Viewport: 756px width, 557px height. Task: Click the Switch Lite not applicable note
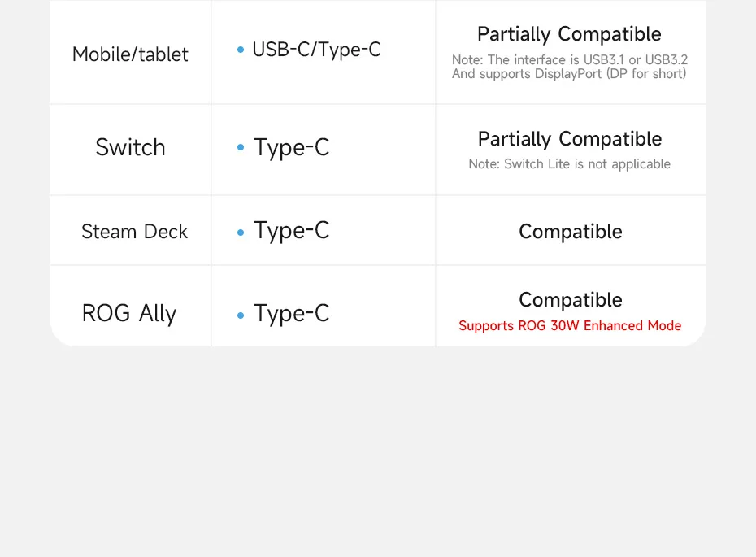point(569,164)
